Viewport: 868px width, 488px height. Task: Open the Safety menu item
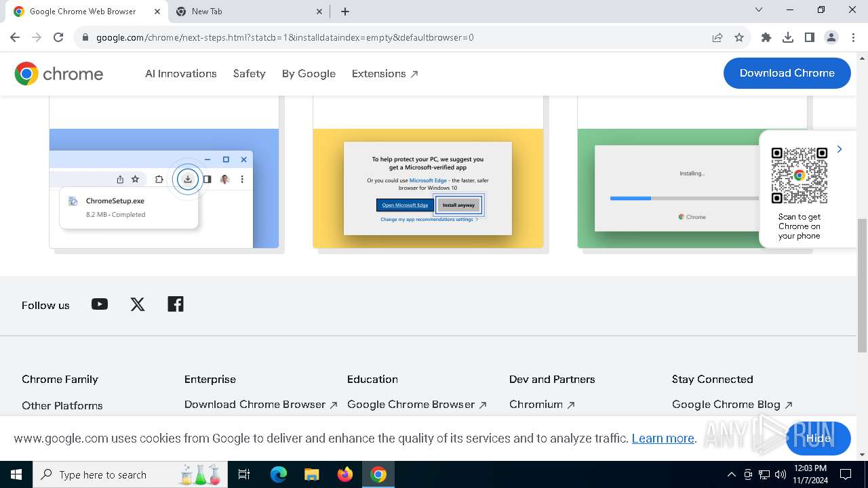point(249,73)
